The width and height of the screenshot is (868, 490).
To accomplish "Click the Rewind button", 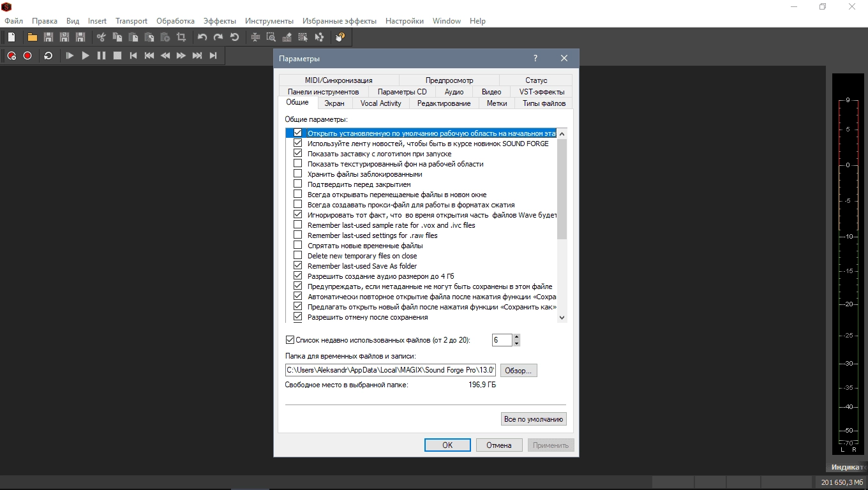I will point(165,56).
